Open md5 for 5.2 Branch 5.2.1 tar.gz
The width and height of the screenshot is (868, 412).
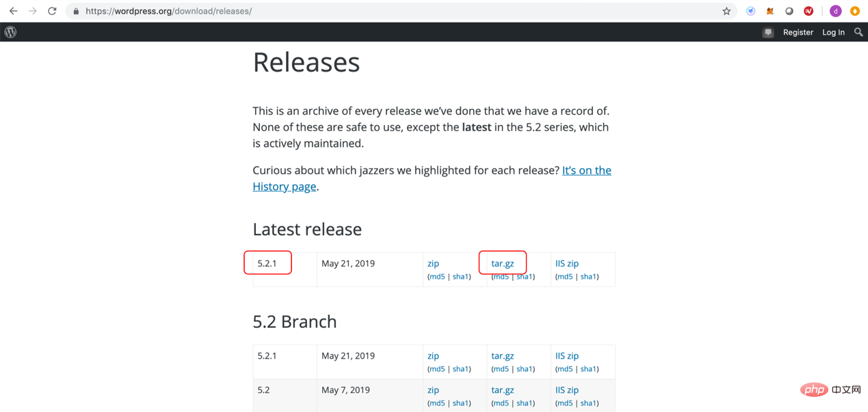coord(501,369)
